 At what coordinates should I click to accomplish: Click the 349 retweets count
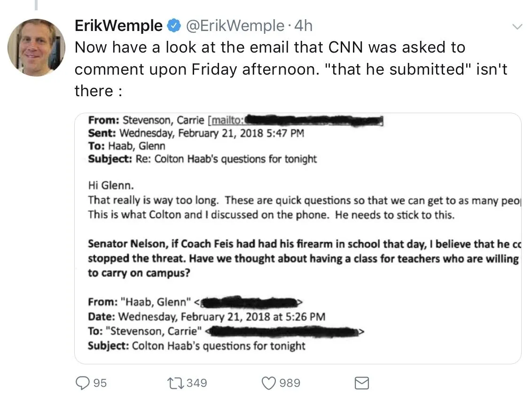click(196, 383)
